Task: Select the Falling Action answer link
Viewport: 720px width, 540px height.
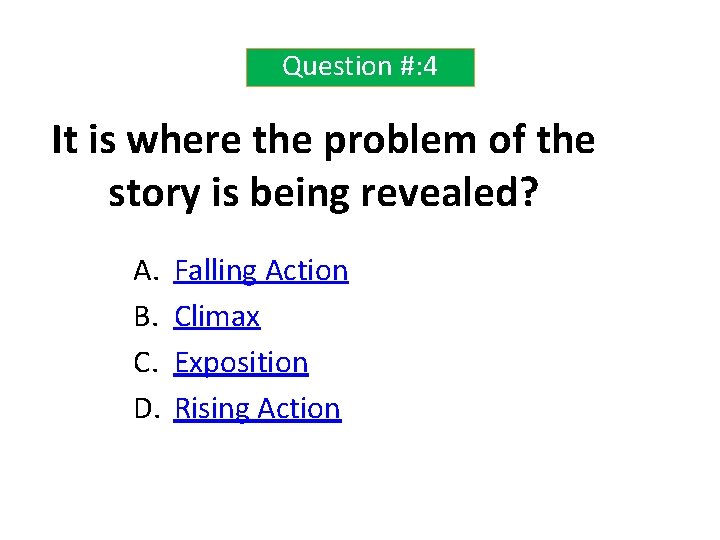Action: pos(261,271)
